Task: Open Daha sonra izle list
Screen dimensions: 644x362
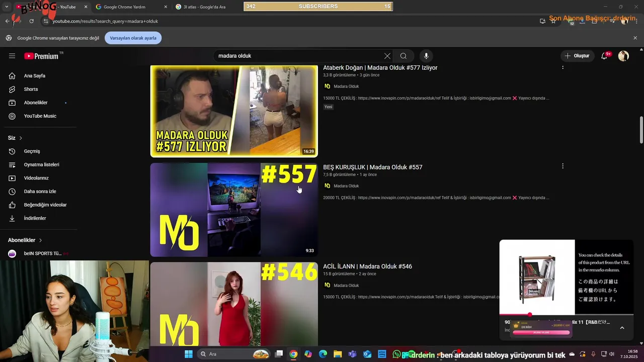Action: pyautogui.click(x=40, y=192)
